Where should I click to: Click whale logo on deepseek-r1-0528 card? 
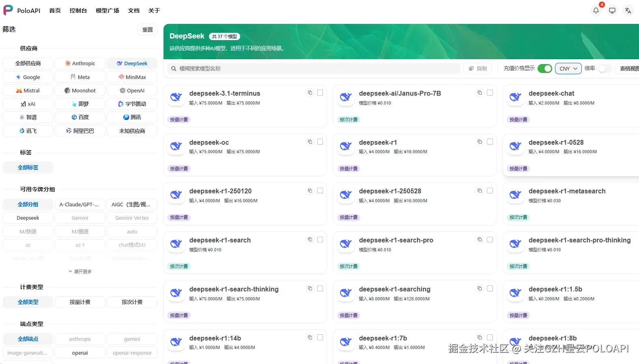point(515,146)
